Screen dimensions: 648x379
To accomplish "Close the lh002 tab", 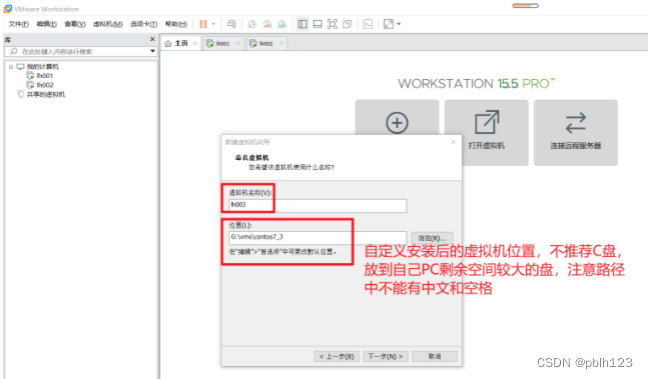I will [x=281, y=43].
